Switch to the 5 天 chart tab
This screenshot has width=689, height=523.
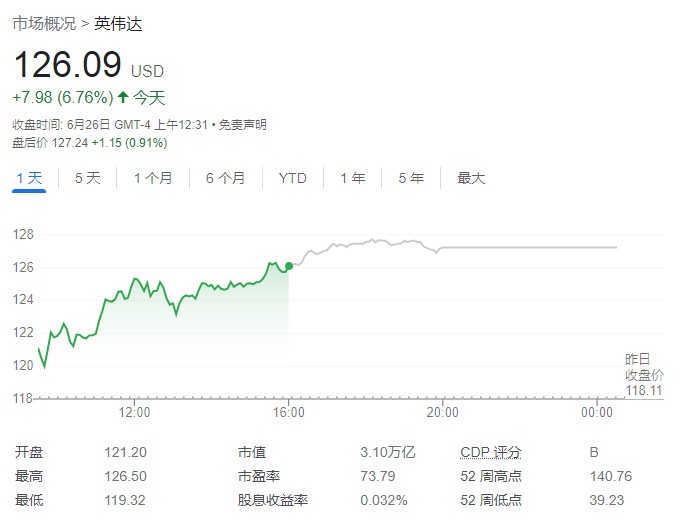tap(87, 178)
